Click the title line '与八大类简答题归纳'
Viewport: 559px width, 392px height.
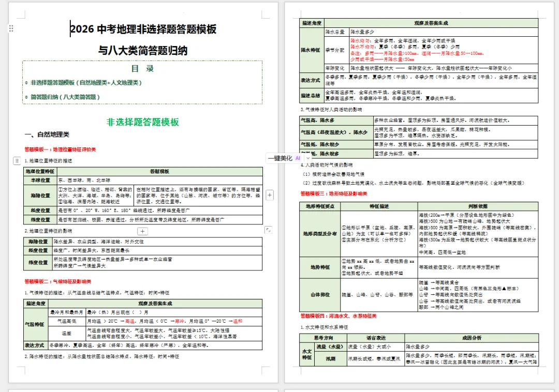point(143,51)
